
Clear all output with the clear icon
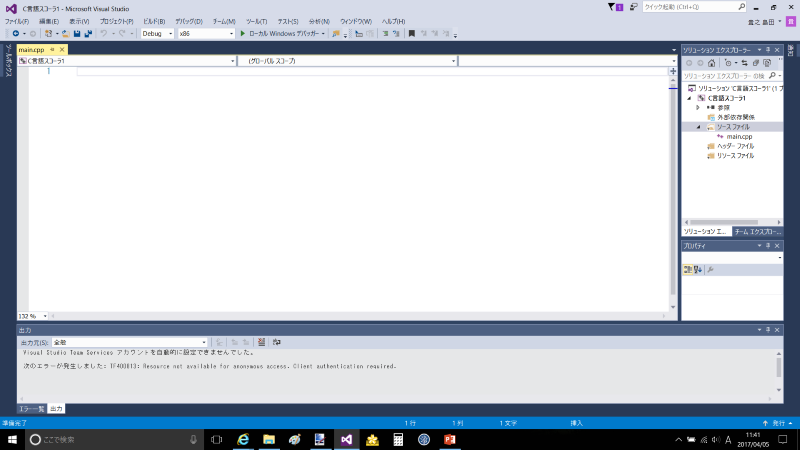[261, 342]
